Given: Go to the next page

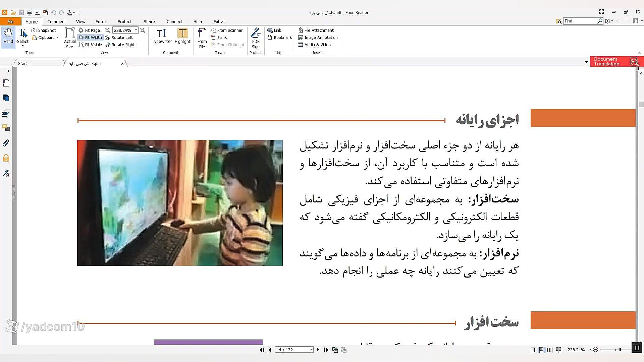Looking at the screenshot, I should (318, 350).
